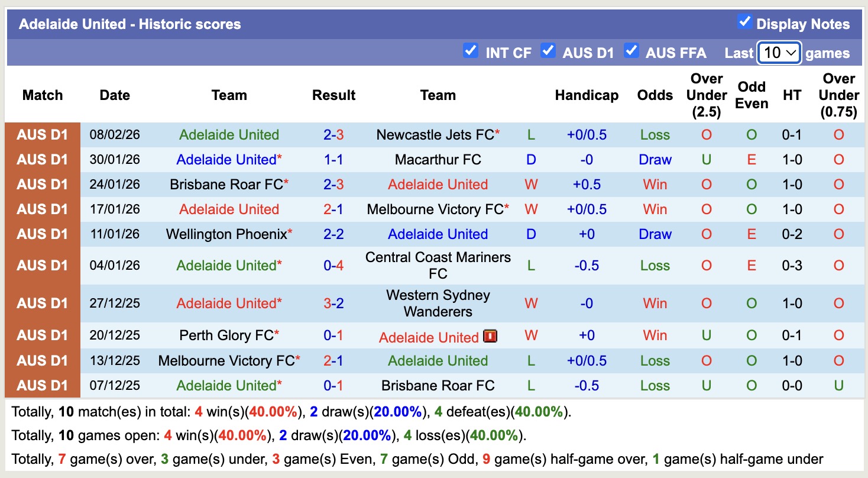Click the Central Coast Mariners FC entry

[438, 265]
